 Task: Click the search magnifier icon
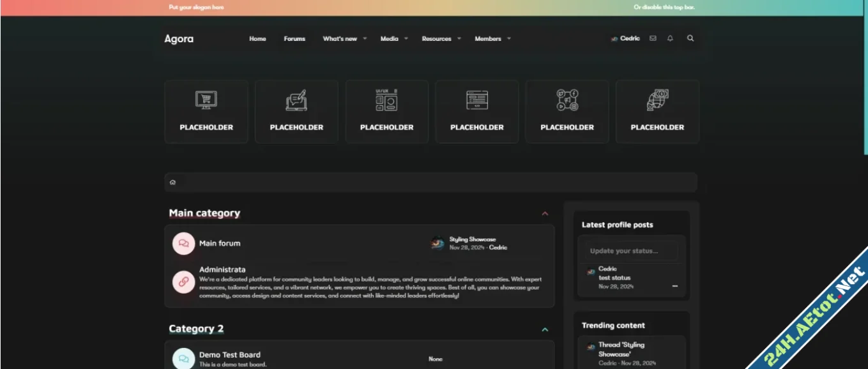coord(690,38)
